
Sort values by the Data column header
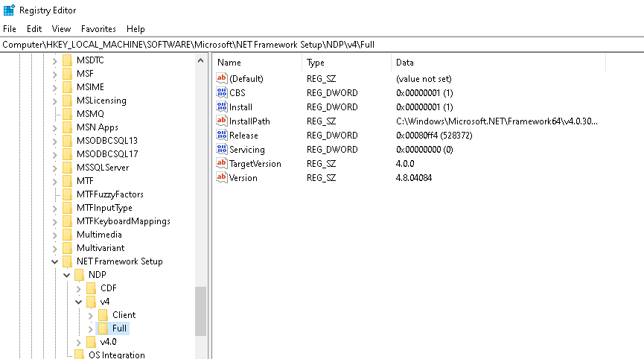499,63
